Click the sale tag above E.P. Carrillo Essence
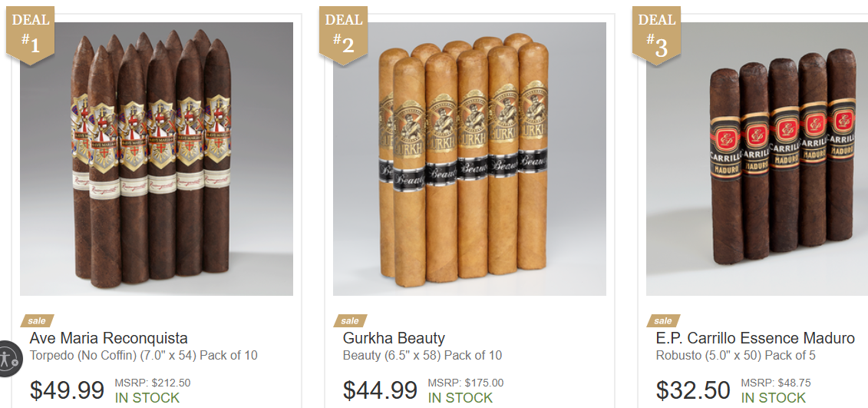Image resolution: width=868 pixels, height=408 pixels. coord(663,321)
